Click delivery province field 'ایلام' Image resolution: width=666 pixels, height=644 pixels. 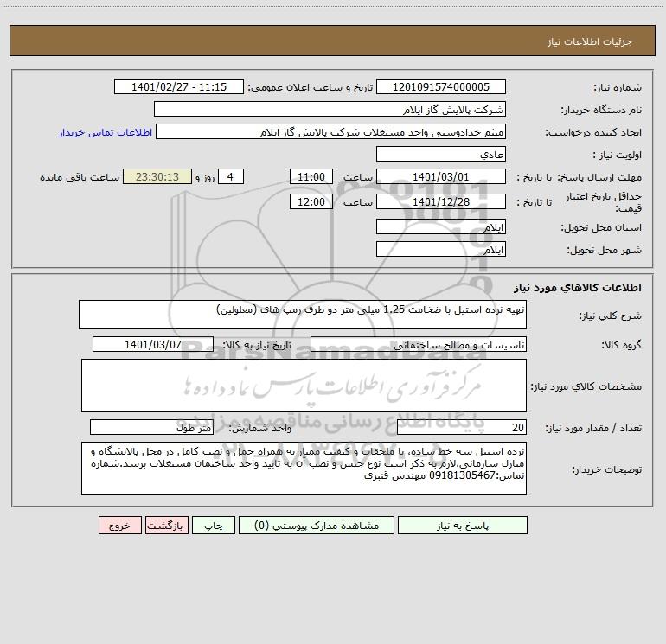click(441, 227)
